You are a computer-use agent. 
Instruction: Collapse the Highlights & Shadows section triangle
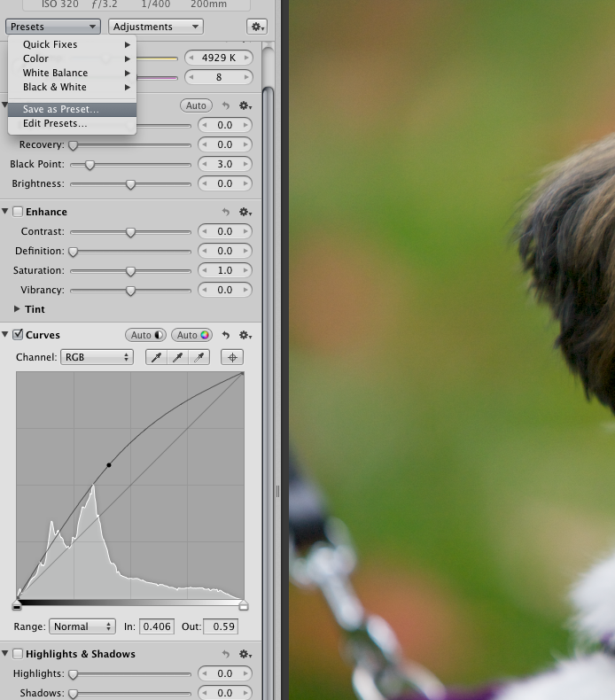pos(5,654)
